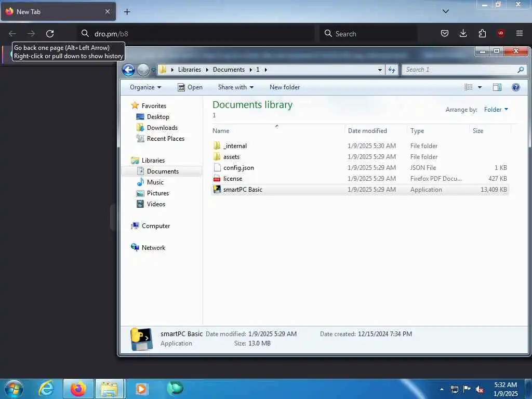Screen dimensions: 532x399
Task: Open Pictures library in the navigation pane
Action: (158, 193)
